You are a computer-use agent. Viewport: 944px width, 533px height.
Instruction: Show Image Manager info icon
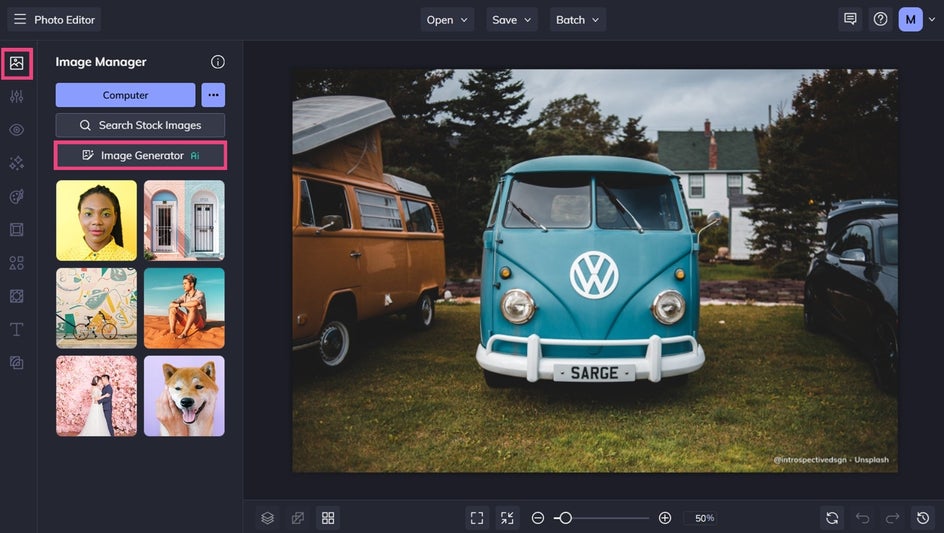pyautogui.click(x=217, y=61)
